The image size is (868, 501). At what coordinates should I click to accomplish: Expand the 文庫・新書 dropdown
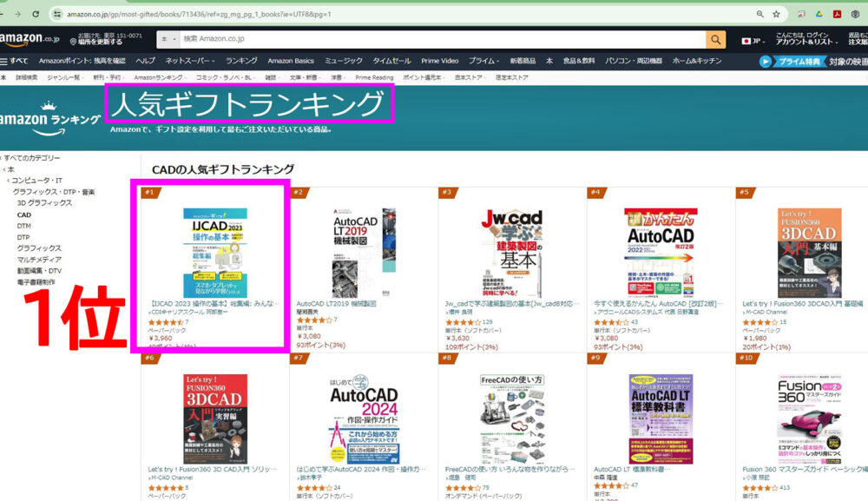tap(305, 78)
